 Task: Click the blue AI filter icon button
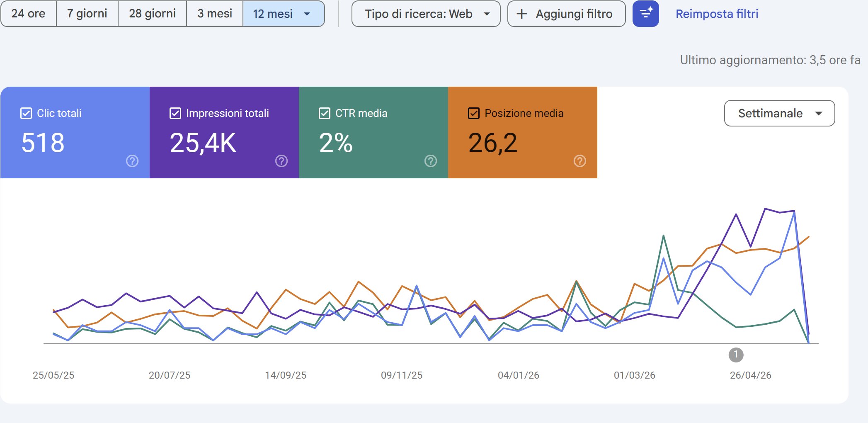(x=645, y=14)
